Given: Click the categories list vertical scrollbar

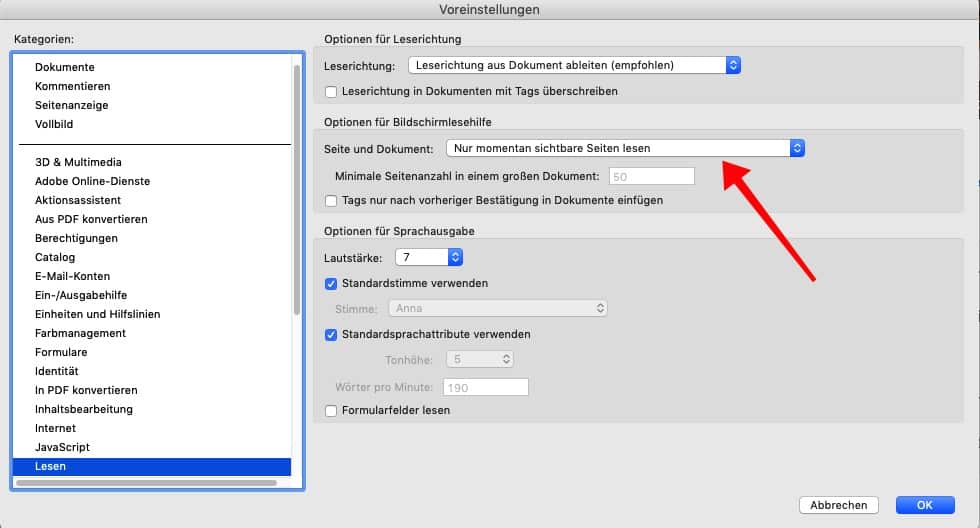Looking at the screenshot, I should (x=297, y=190).
